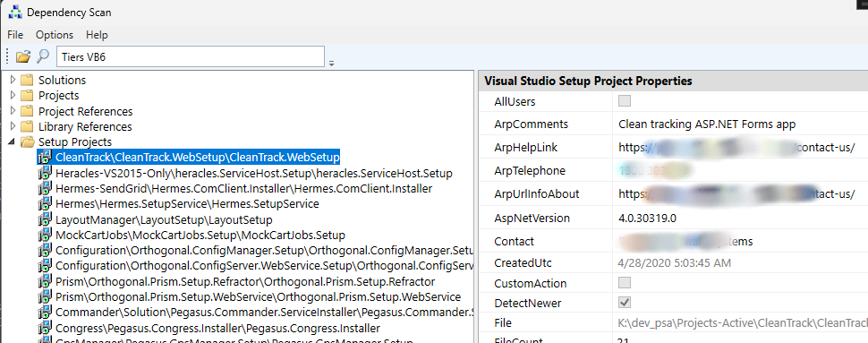The image size is (868, 343).
Task: Click the File path value
Action: (x=743, y=323)
